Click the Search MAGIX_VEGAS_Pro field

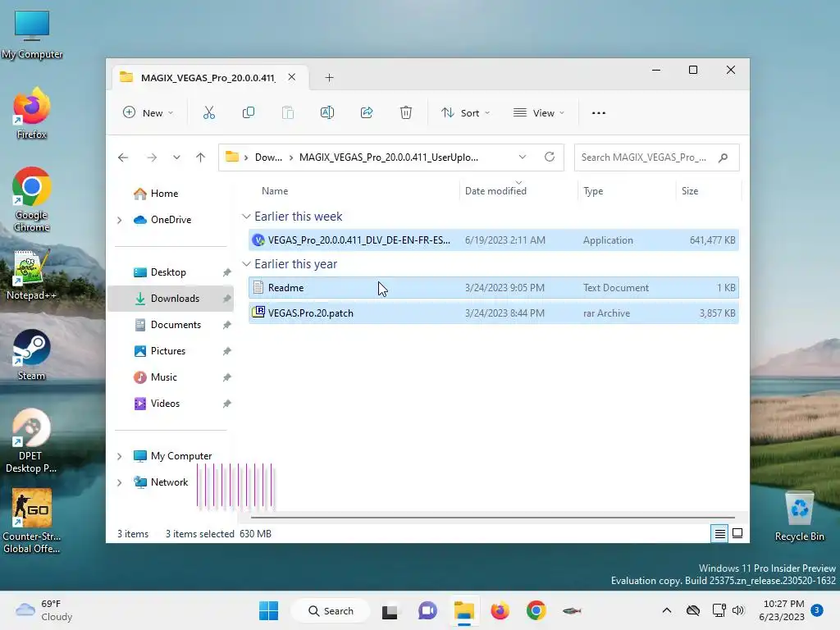656,157
